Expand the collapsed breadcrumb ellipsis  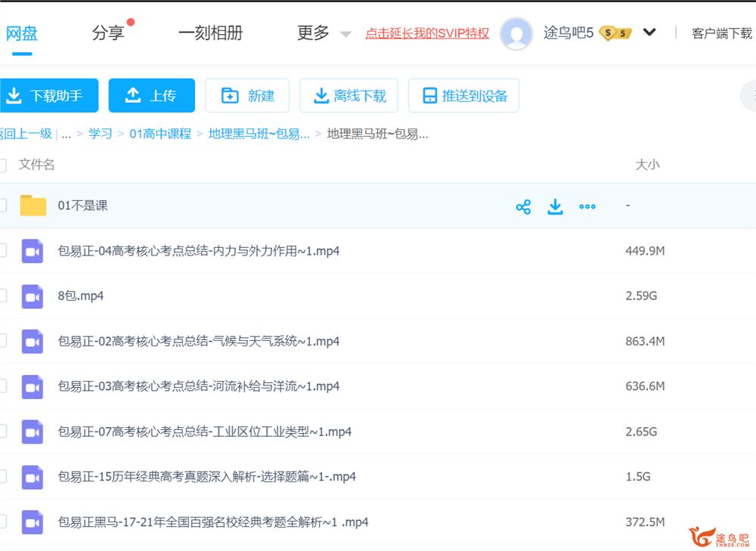pos(67,134)
